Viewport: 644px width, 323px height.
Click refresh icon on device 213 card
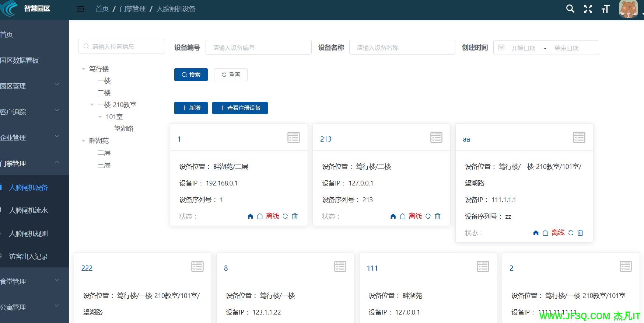click(428, 216)
